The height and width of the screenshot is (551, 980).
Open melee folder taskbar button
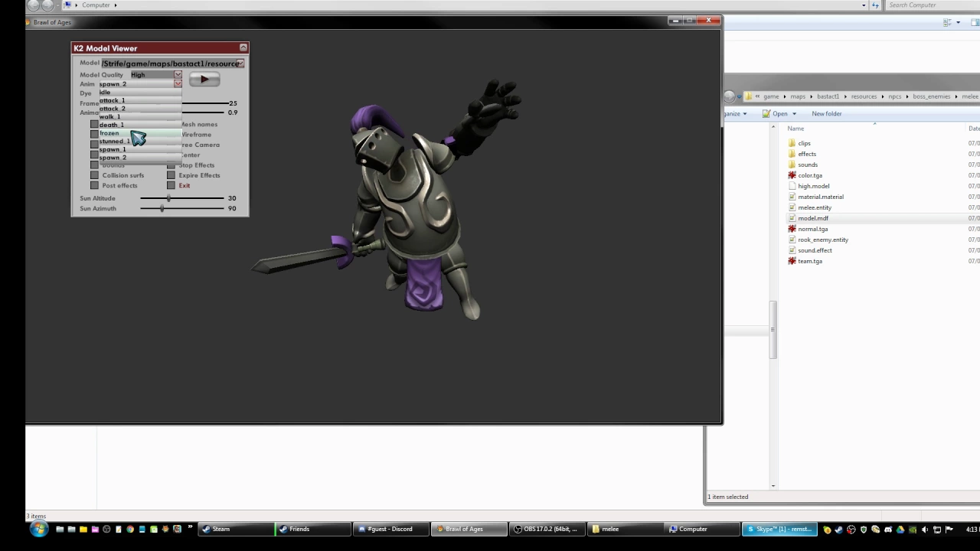(x=626, y=529)
